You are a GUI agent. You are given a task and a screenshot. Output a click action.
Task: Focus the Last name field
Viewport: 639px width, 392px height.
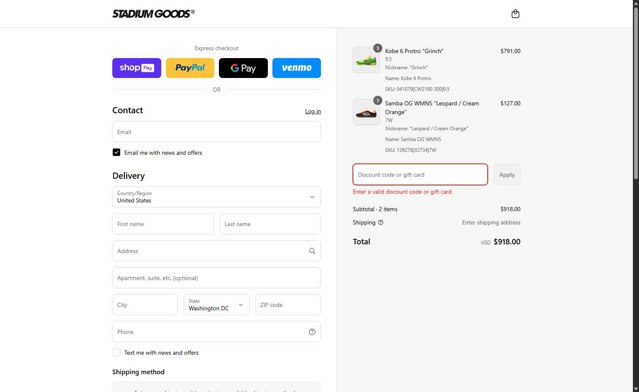[270, 224]
